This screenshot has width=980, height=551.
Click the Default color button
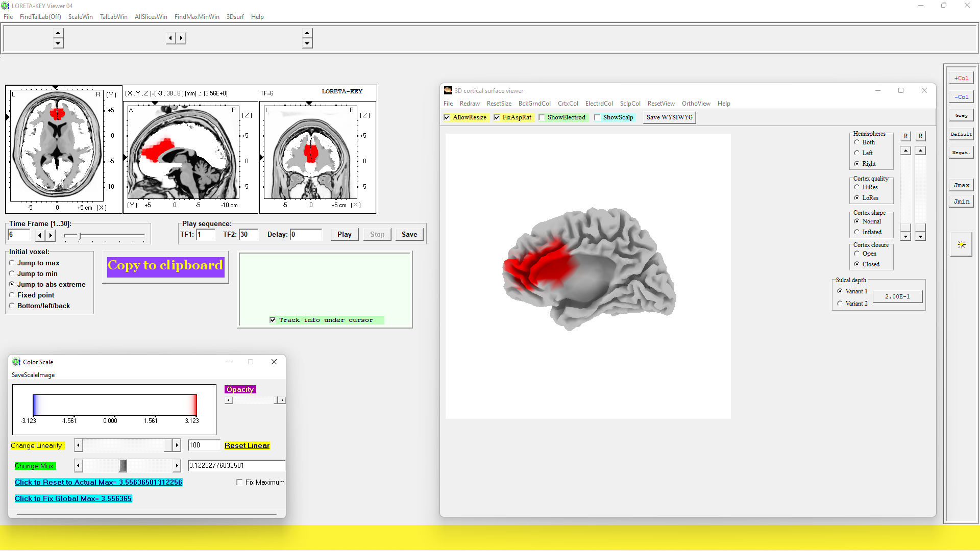click(x=961, y=134)
